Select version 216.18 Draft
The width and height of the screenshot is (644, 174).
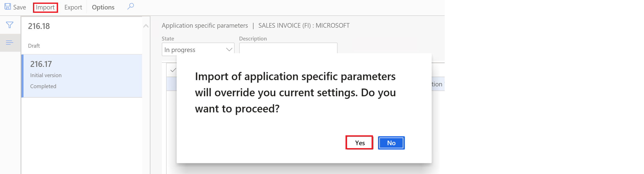pyautogui.click(x=82, y=36)
